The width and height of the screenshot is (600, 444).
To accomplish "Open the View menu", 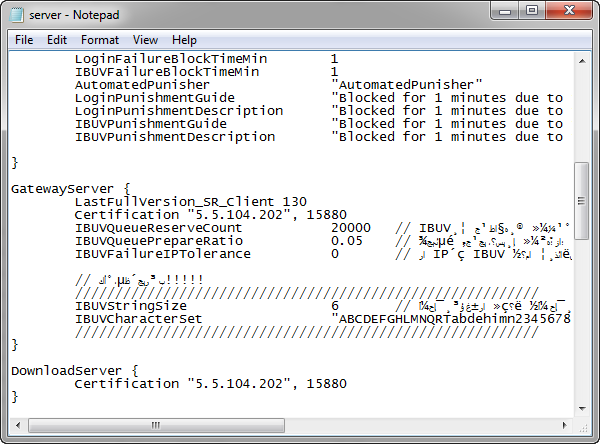I will (145, 40).
